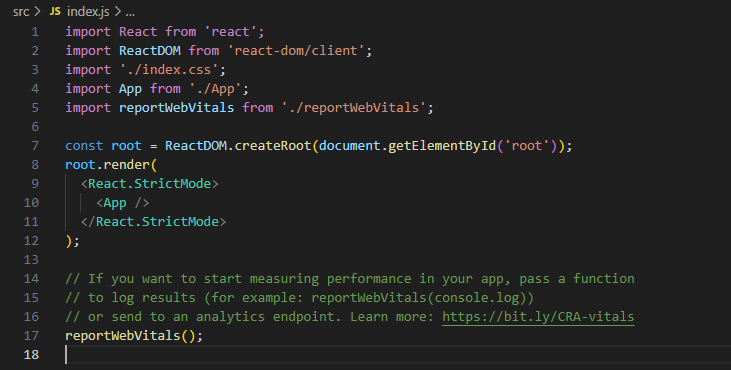This screenshot has height=370, width=731.
Task: Click line number 1 in the gutter
Action: (x=35, y=32)
